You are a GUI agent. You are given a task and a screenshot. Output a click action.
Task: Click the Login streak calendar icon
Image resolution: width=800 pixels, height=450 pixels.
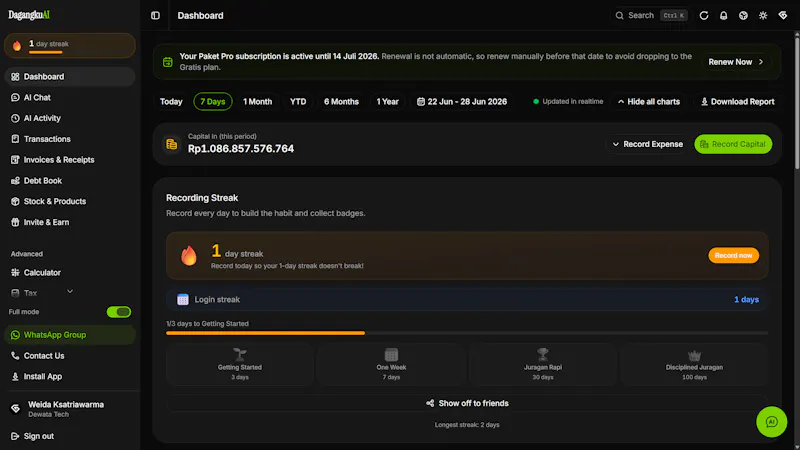pyautogui.click(x=183, y=299)
